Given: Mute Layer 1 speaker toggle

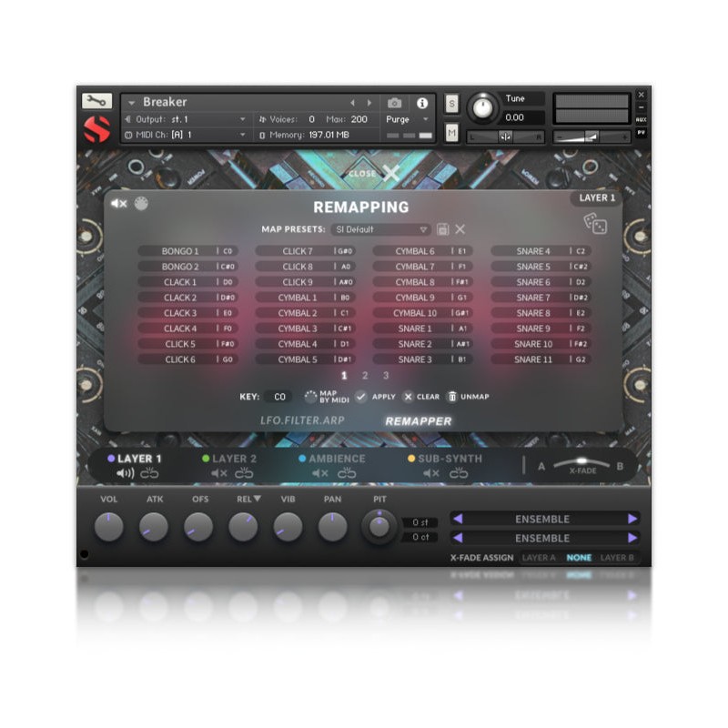Looking at the screenshot, I should pyautogui.click(x=125, y=473).
